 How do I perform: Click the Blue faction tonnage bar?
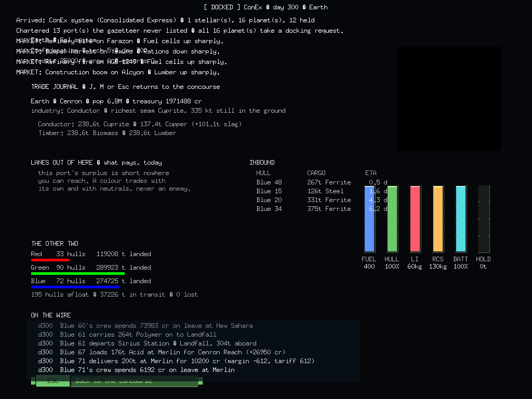pos(75,287)
